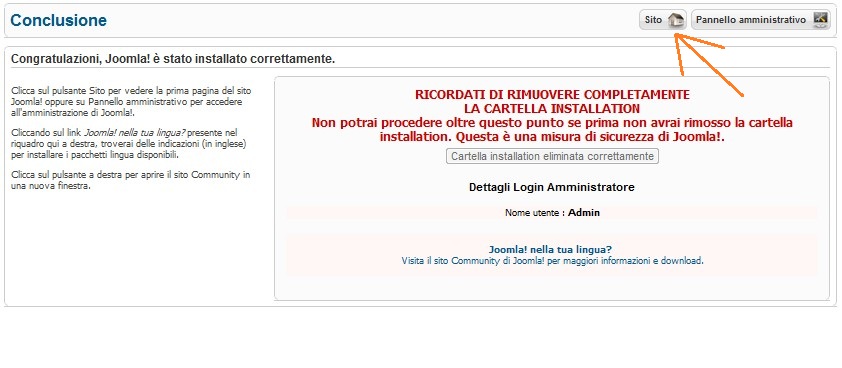Click the Non potrai procedere oltre warning text
This screenshot has width=842, height=368.
coord(552,129)
